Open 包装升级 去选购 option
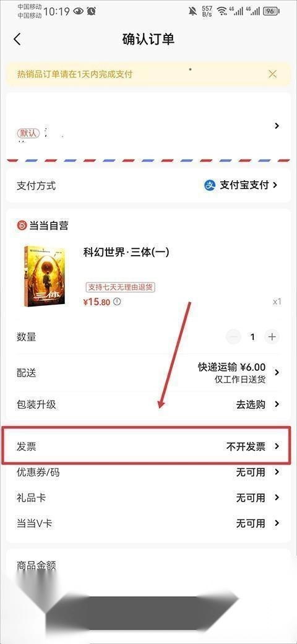Image resolution: width=297 pixels, height=644 pixels. 148,404
